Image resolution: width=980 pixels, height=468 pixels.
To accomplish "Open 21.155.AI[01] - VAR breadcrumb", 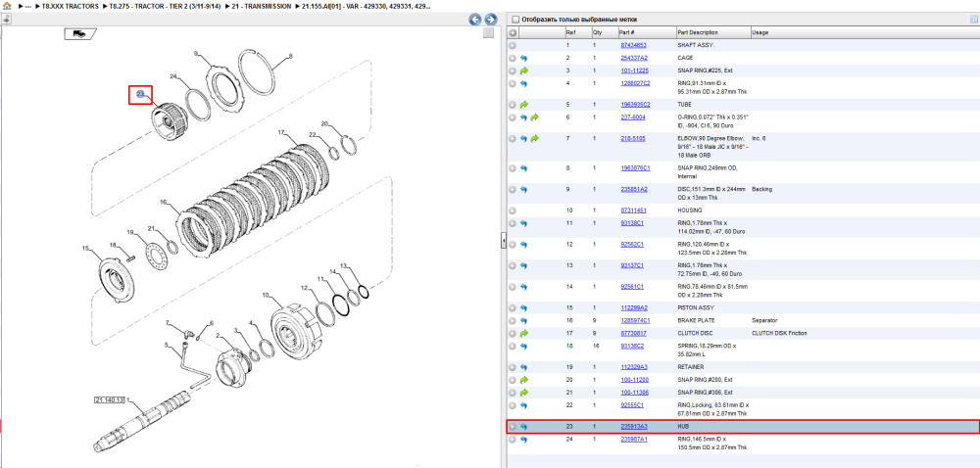I will point(366,6).
